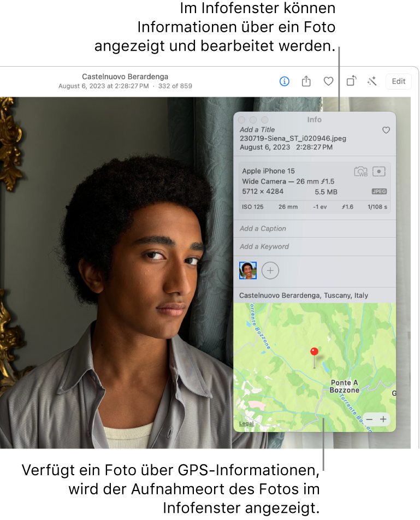This screenshot has height=520, width=420.
Task: Click the Add a Title field
Action: (258, 129)
